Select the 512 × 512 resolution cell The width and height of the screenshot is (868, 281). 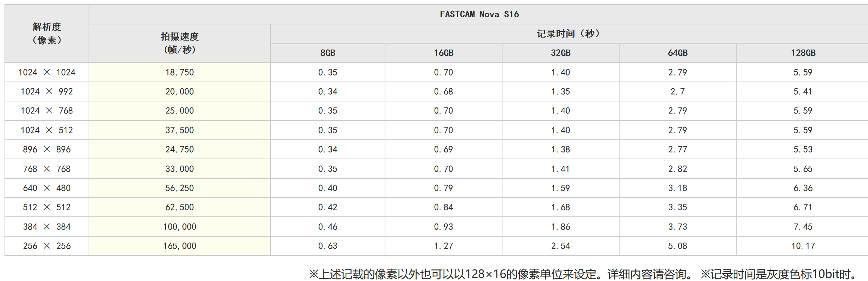tap(47, 207)
